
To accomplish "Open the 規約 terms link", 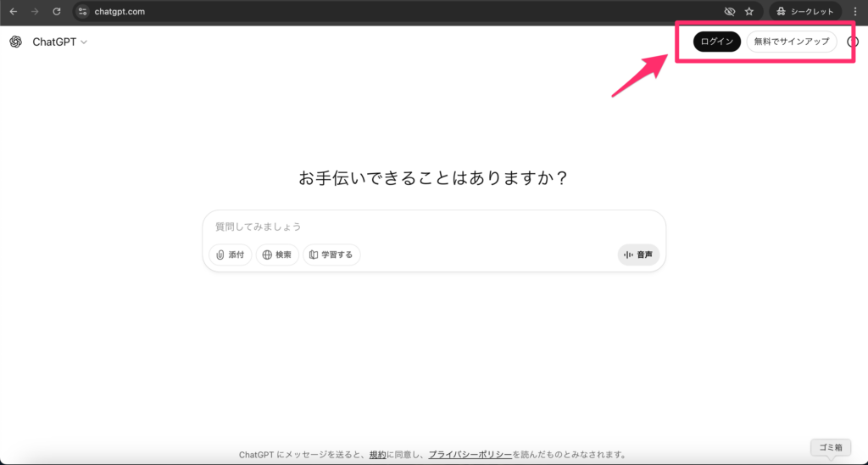I will coord(377,455).
